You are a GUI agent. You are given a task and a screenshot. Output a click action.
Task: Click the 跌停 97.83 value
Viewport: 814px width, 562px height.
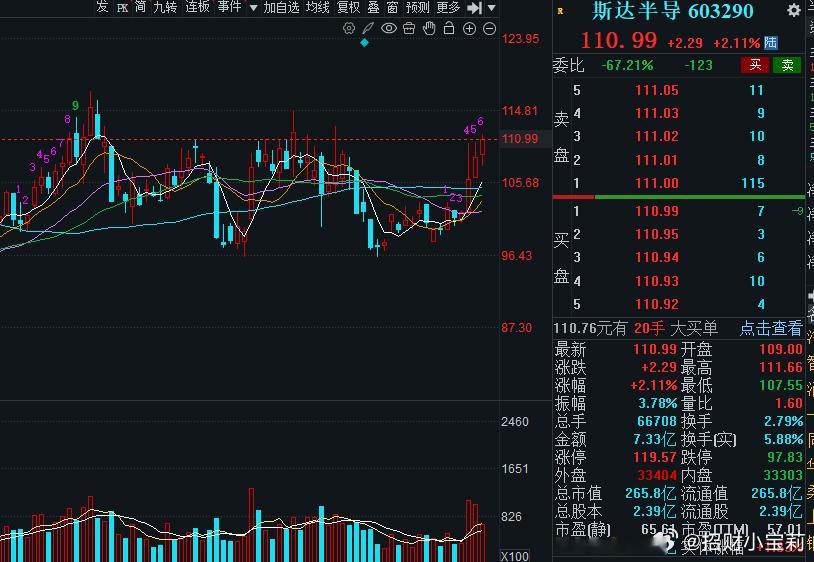[x=785, y=457]
